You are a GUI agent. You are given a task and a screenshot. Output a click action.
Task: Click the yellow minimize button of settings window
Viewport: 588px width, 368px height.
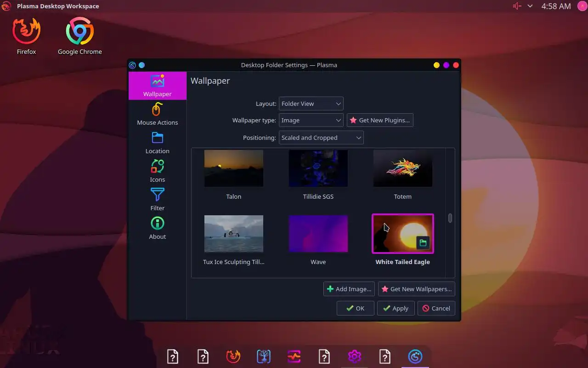coord(436,65)
